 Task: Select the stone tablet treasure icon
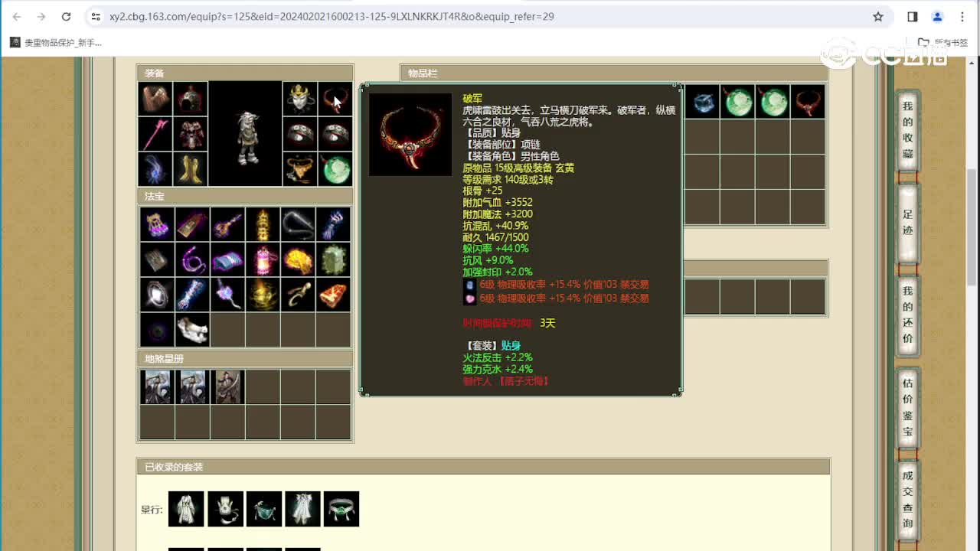click(x=157, y=259)
